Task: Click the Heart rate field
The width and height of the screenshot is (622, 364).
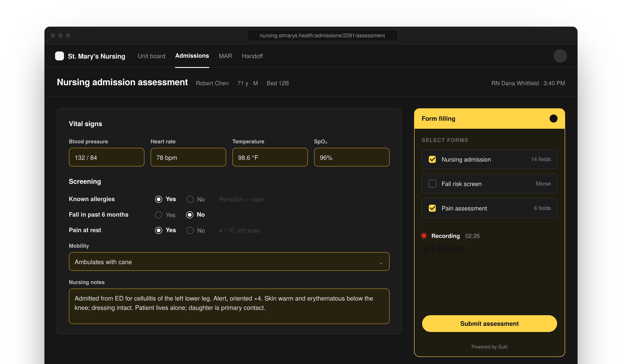Action: (188, 157)
